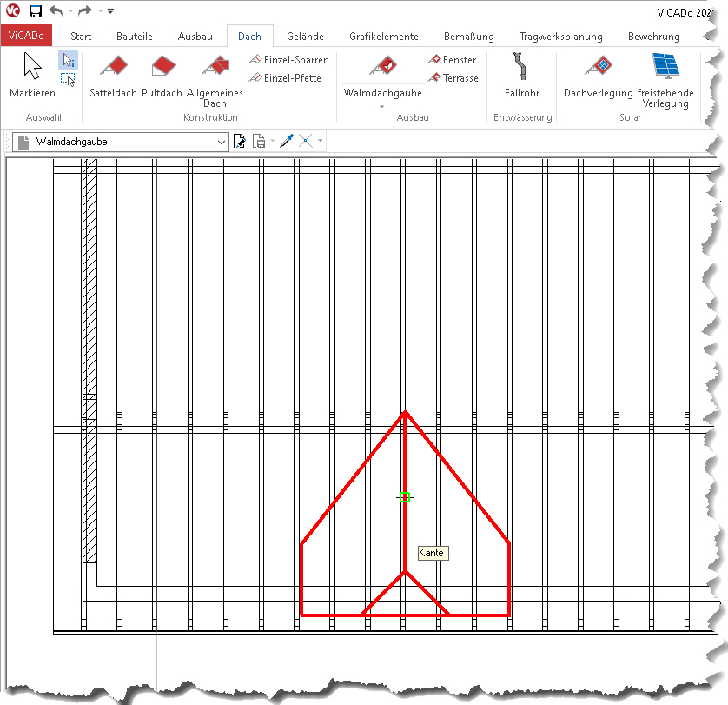Viewport: 728px width, 705px height.
Task: Save the project with the floppy disk icon
Action: pyautogui.click(x=36, y=10)
